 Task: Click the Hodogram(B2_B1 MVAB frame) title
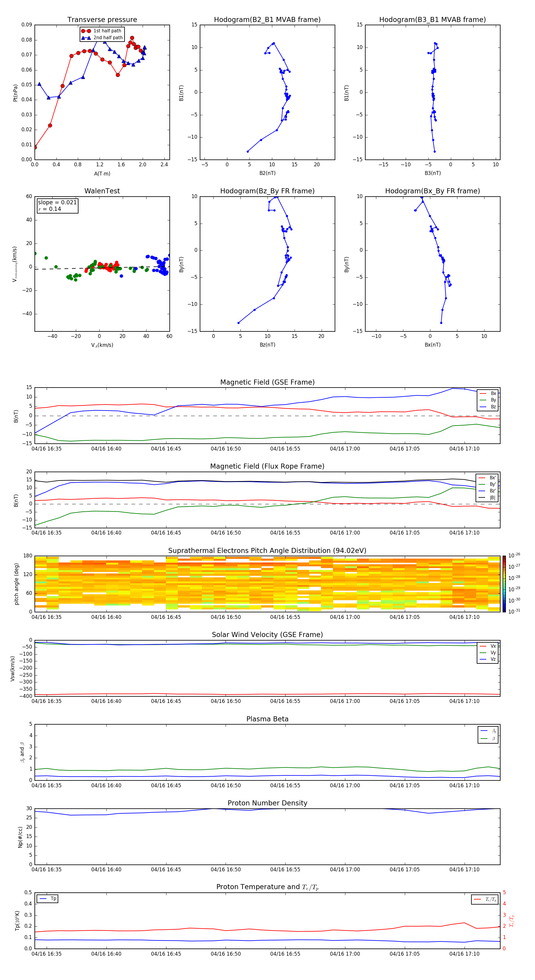click(267, 20)
